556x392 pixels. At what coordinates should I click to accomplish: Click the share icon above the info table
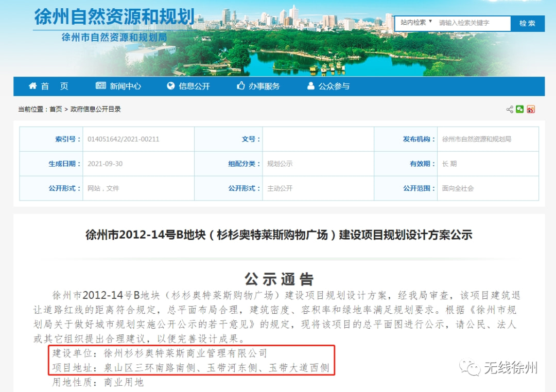pos(510,109)
